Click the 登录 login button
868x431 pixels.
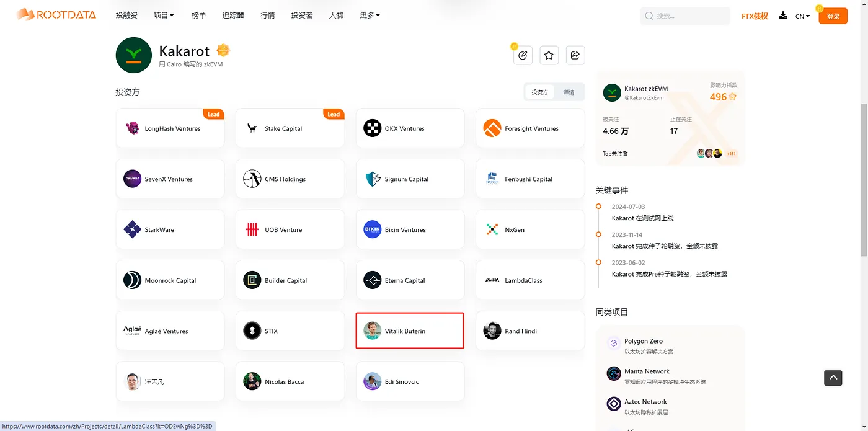(833, 16)
